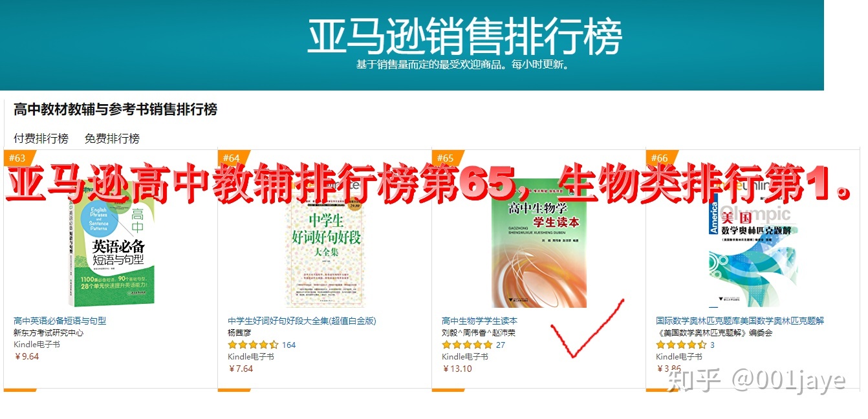
Task: Open the 164 reviews count link
Action: [288, 345]
